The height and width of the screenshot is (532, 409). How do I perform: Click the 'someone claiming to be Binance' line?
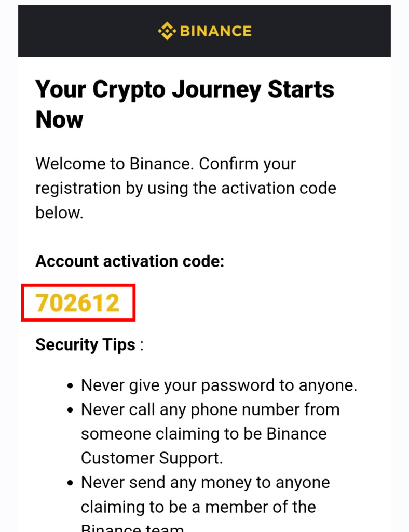[203, 434]
